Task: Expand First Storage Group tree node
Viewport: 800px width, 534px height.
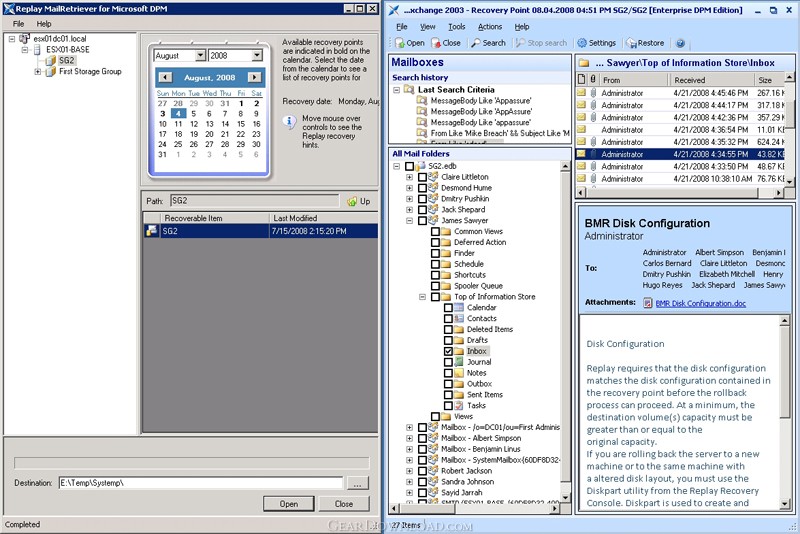Action: click(x=37, y=72)
